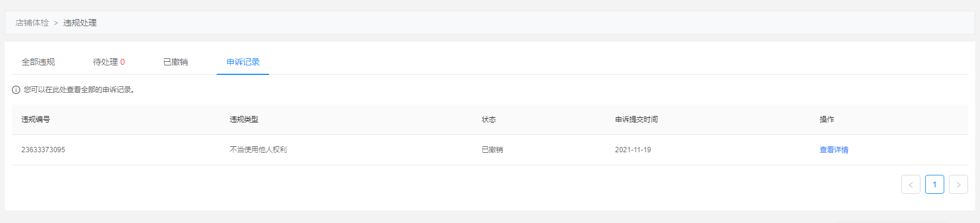Navigate to 店铺体检 in breadcrumb

(x=32, y=23)
